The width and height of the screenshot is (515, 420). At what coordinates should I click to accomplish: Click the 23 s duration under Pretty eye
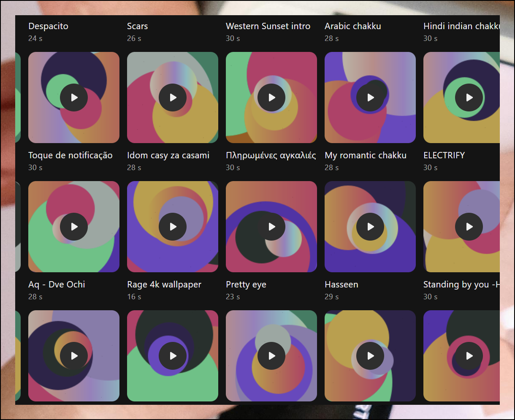233,297
